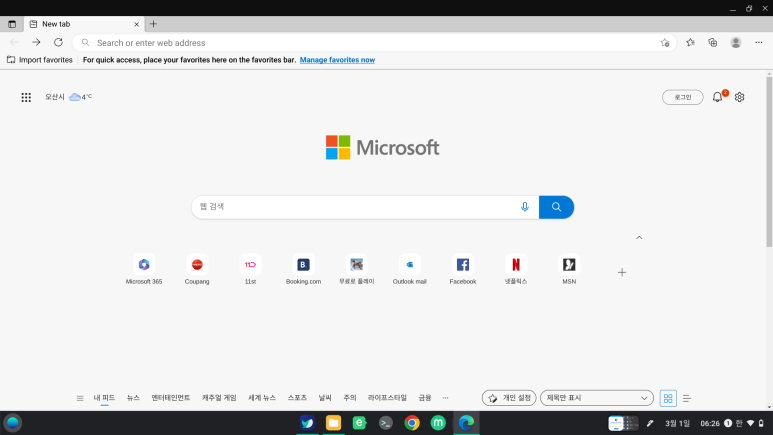Open the Outlook mail shortcut

coord(410,269)
